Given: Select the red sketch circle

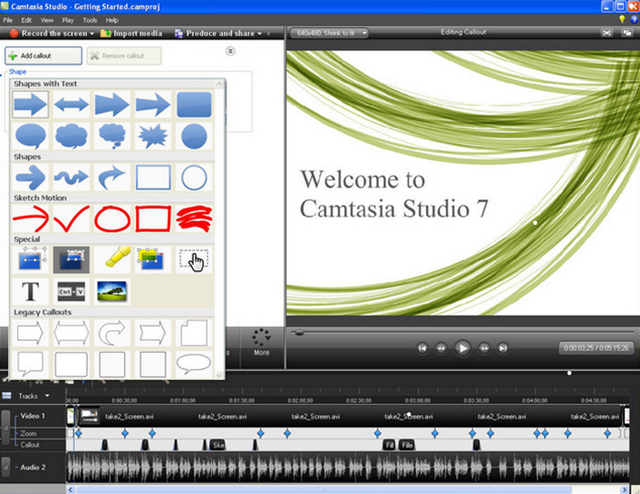Looking at the screenshot, I should point(112,218).
